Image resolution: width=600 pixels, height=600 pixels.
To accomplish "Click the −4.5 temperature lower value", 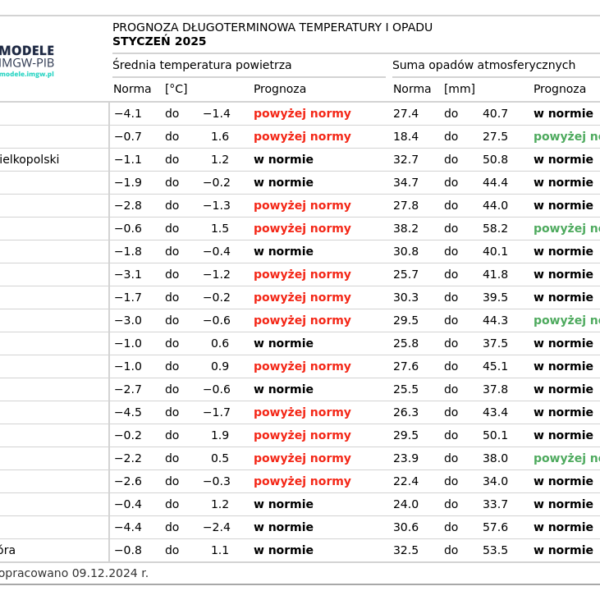I will click(x=127, y=412).
